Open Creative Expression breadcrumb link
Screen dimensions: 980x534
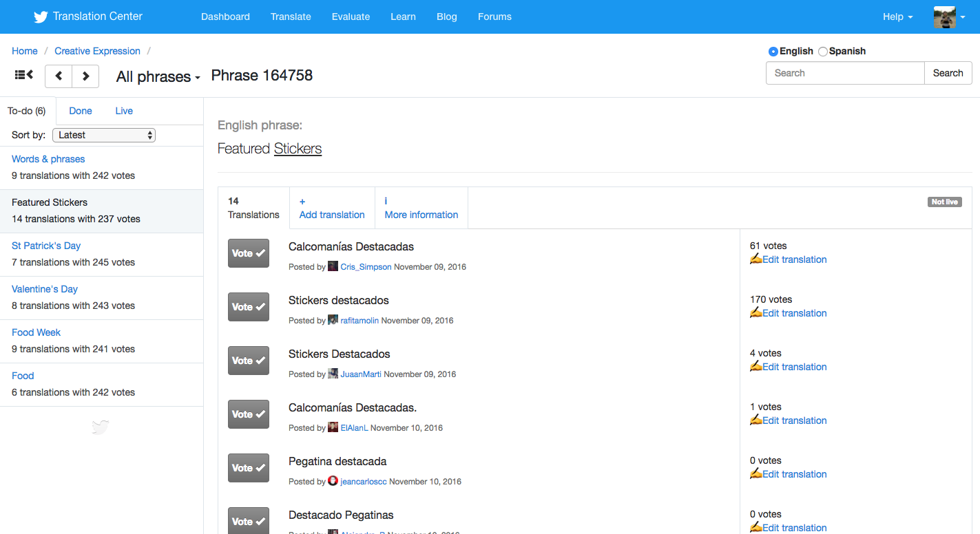97,51
